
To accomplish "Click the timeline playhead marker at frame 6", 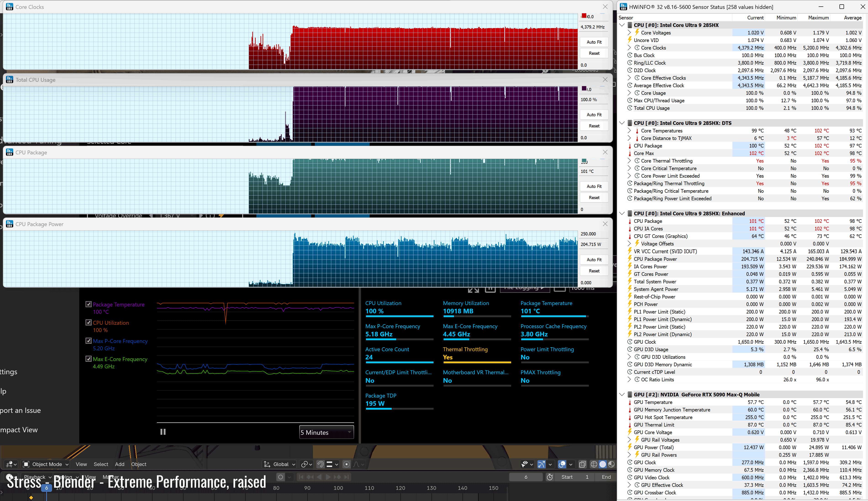I will [x=46, y=488].
